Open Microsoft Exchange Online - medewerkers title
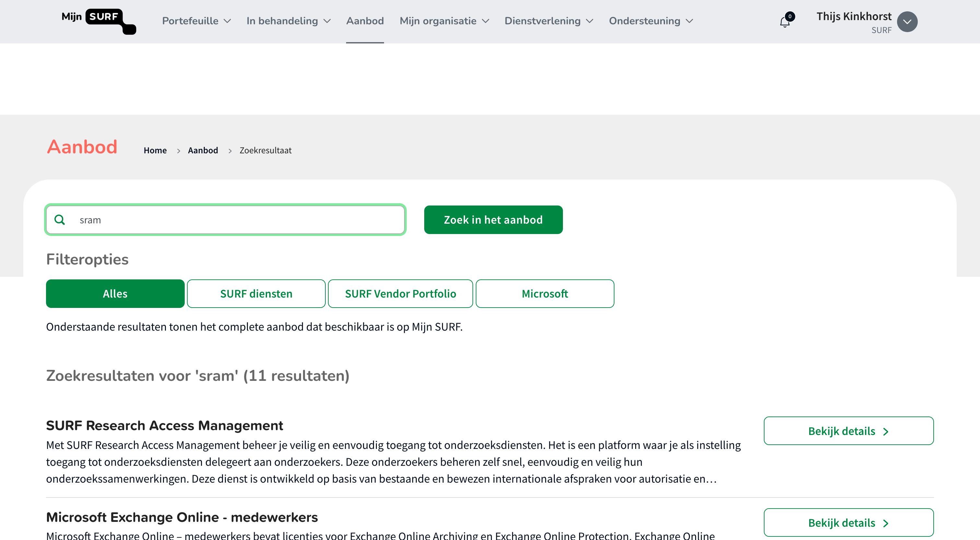 [182, 517]
